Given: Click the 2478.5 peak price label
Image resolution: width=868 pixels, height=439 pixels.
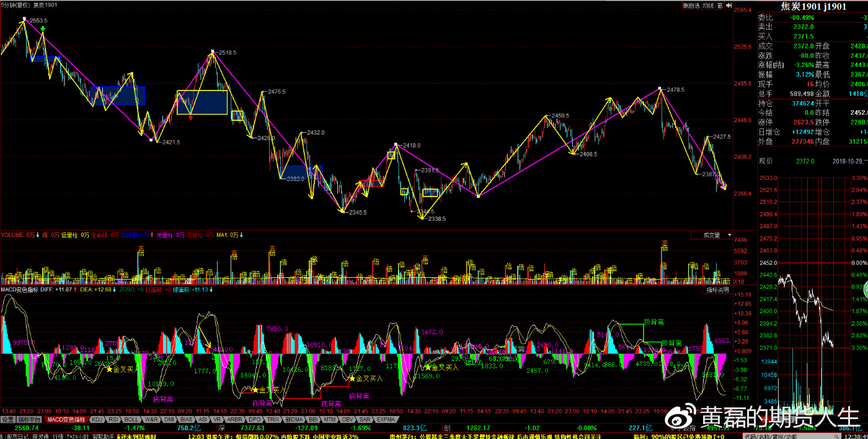Looking at the screenshot, I should (x=675, y=90).
